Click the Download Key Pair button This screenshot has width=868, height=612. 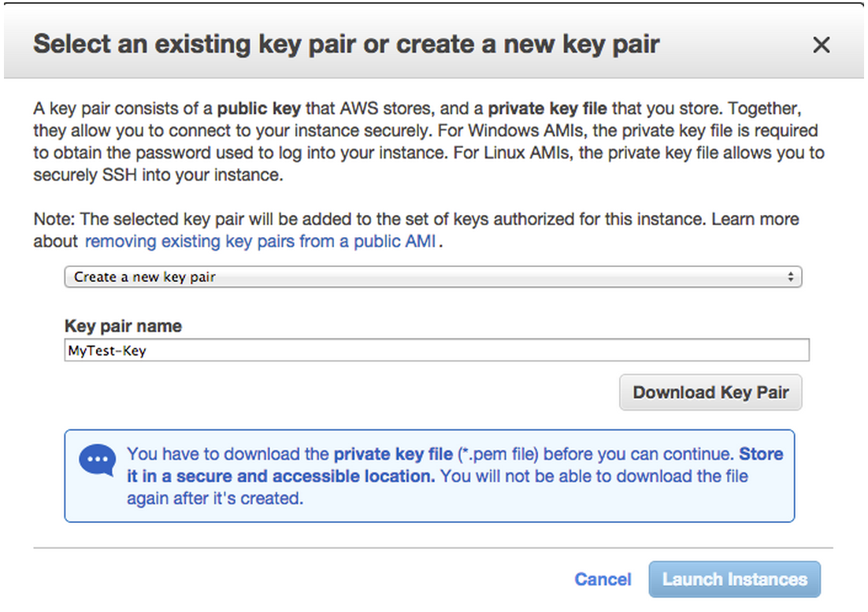coord(710,392)
